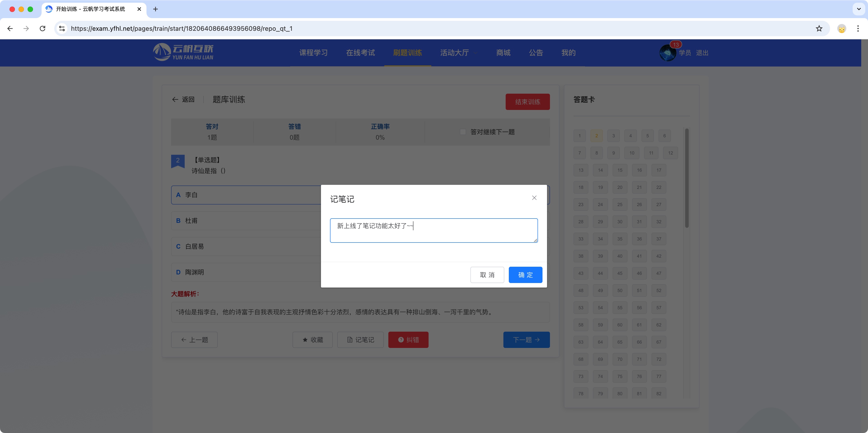Bookmark this page with the star icon
The image size is (868, 433).
coord(819,29)
